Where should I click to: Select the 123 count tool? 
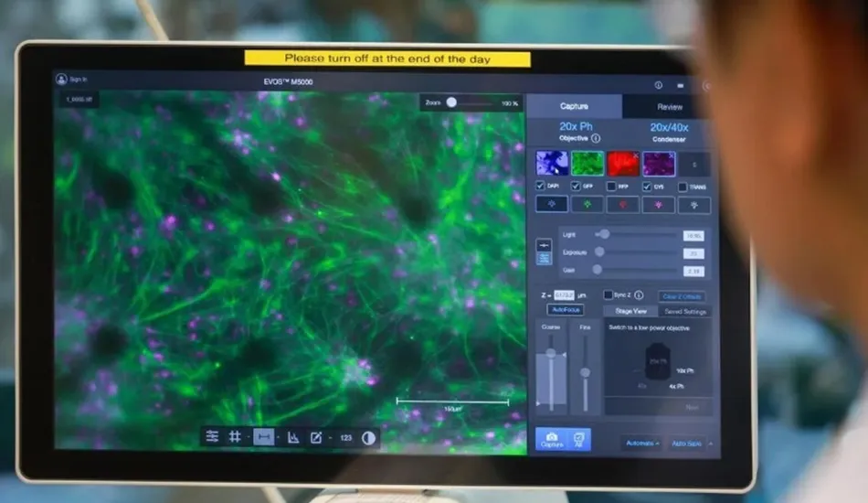[346, 438]
